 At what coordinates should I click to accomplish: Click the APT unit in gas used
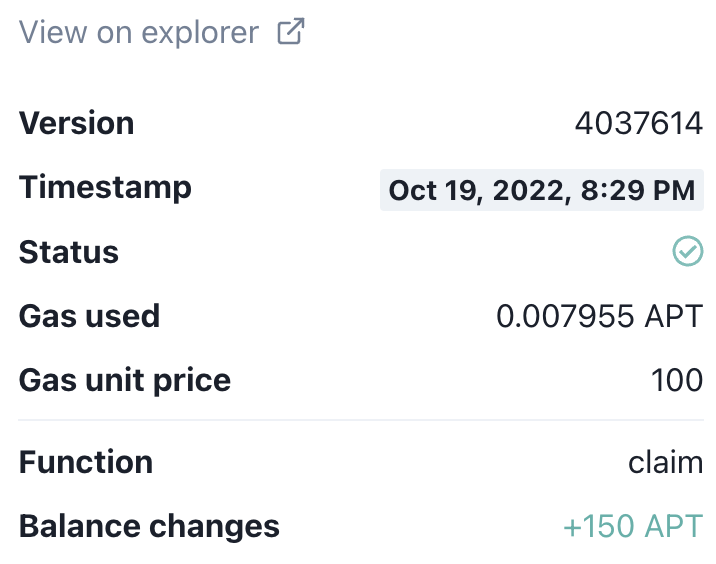pos(674,316)
